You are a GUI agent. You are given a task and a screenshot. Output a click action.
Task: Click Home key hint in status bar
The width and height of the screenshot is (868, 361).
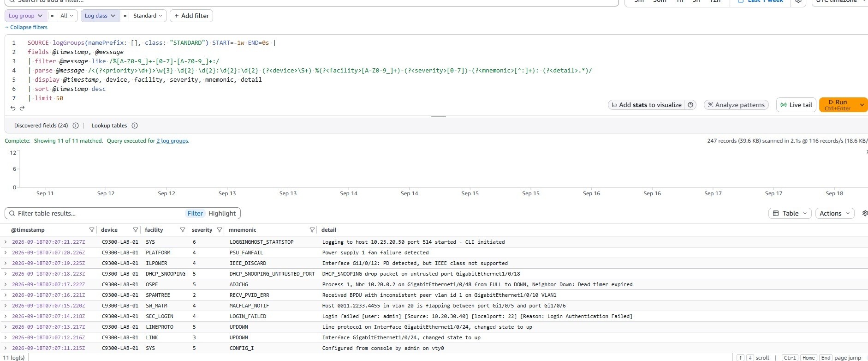point(808,358)
